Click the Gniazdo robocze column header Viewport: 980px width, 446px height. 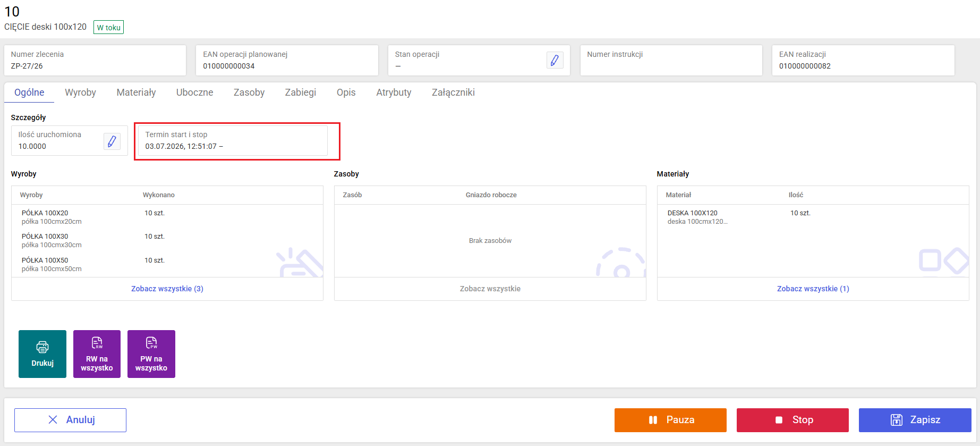(491, 195)
